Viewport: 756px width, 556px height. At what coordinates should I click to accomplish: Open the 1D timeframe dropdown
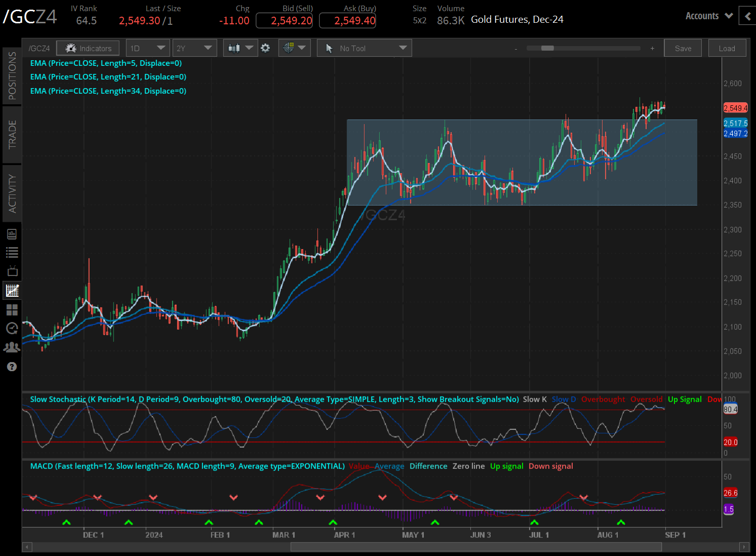pos(147,48)
